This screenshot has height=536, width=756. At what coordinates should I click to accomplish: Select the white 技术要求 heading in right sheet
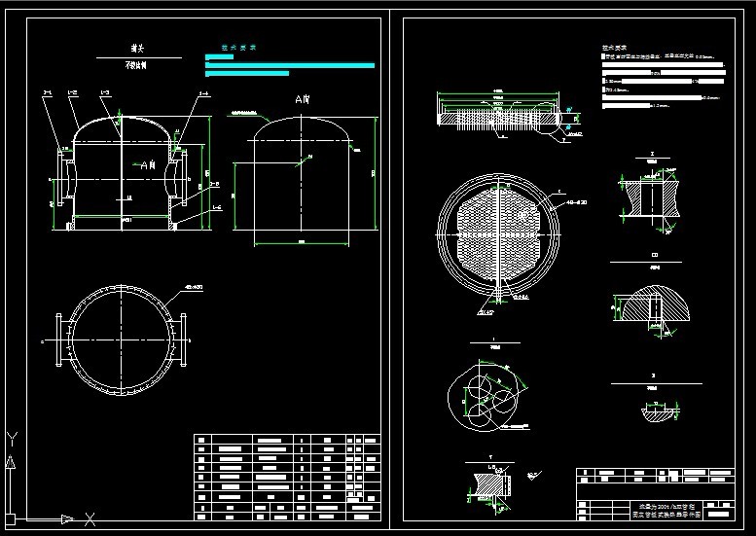(x=614, y=48)
